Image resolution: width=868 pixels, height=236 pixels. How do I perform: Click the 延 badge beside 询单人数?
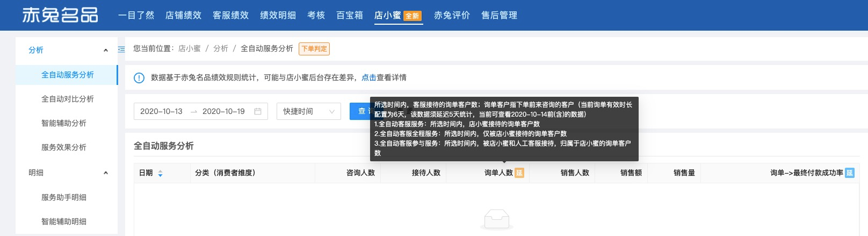[x=519, y=173]
